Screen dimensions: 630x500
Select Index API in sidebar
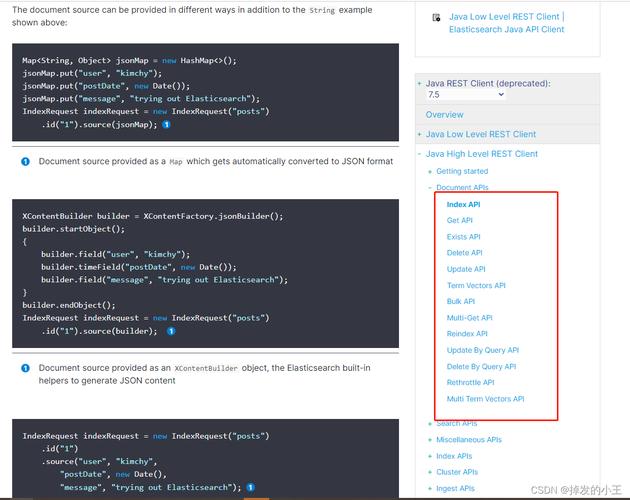[463, 204]
